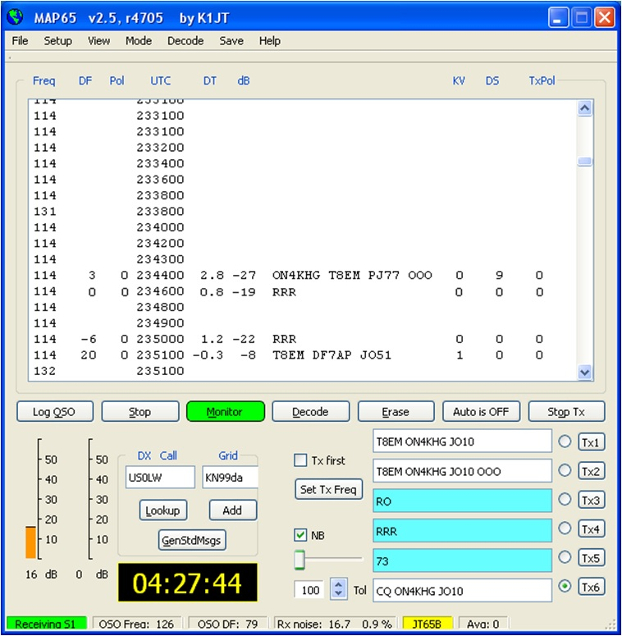
Task: Uncheck the NB checkbox
Action: [x=300, y=535]
